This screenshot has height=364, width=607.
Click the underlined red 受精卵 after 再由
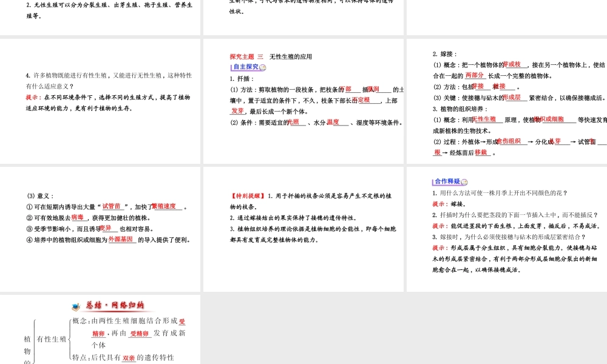click(140, 334)
